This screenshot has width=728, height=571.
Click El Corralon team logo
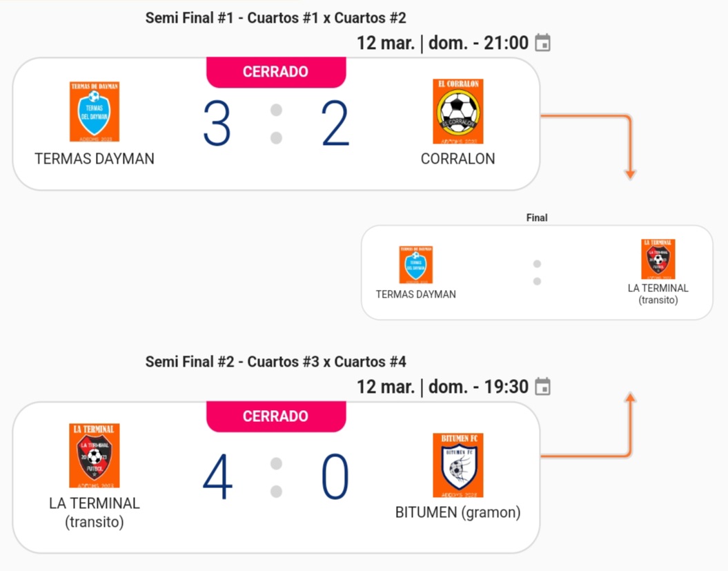pyautogui.click(x=458, y=111)
